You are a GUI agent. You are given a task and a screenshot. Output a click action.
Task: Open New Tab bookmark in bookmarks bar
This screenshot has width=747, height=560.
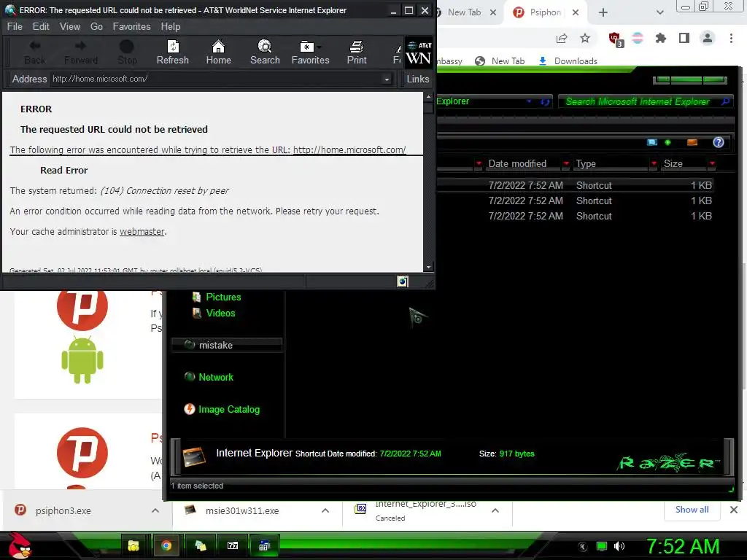[500, 61]
